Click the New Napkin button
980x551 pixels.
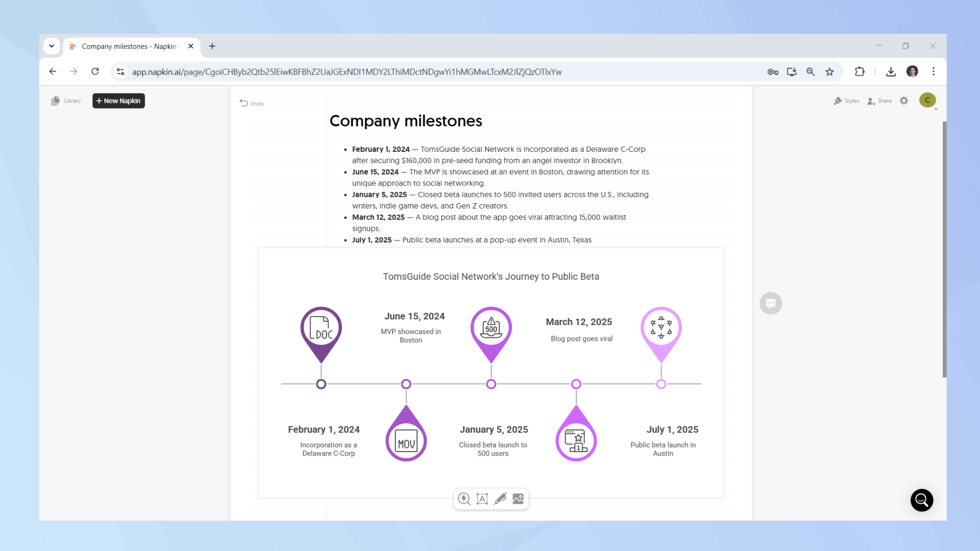pyautogui.click(x=119, y=100)
